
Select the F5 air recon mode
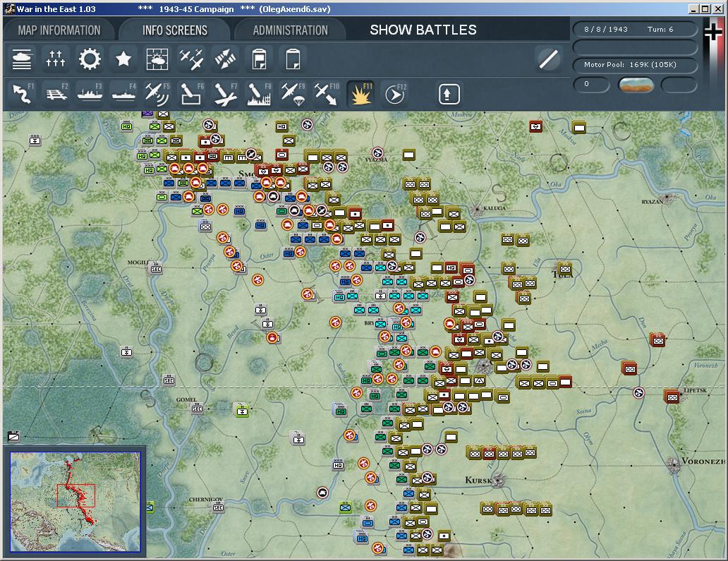tap(157, 94)
